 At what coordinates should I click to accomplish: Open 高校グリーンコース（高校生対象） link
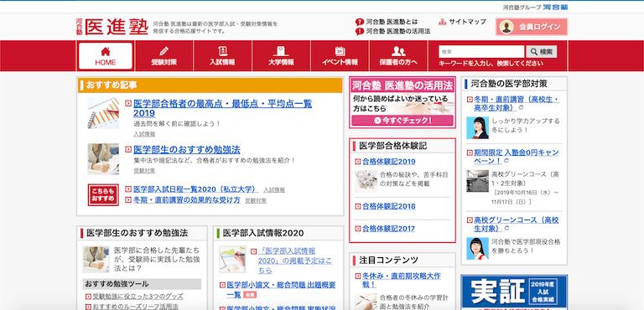pos(517,224)
